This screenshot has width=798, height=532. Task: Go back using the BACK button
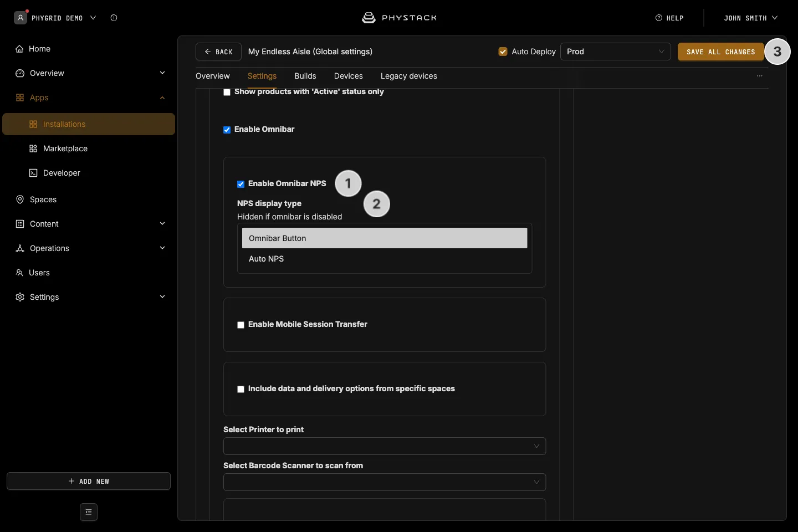(x=218, y=52)
